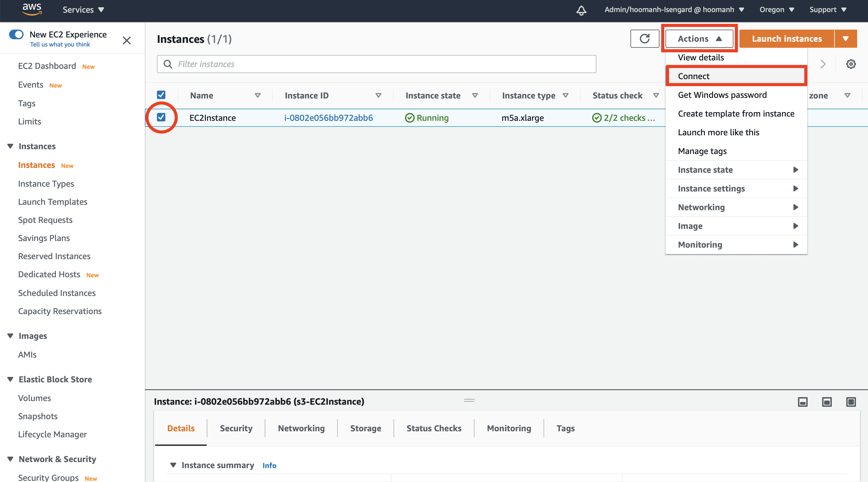Viewport: 868px width, 482px height.
Task: Close the New EC2 Experience banner
Action: tap(127, 40)
